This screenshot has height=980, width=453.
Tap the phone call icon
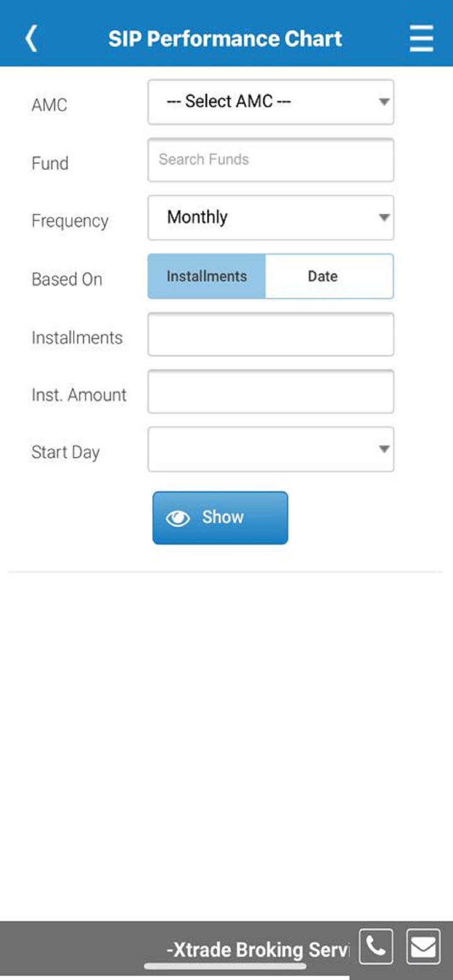click(376, 946)
